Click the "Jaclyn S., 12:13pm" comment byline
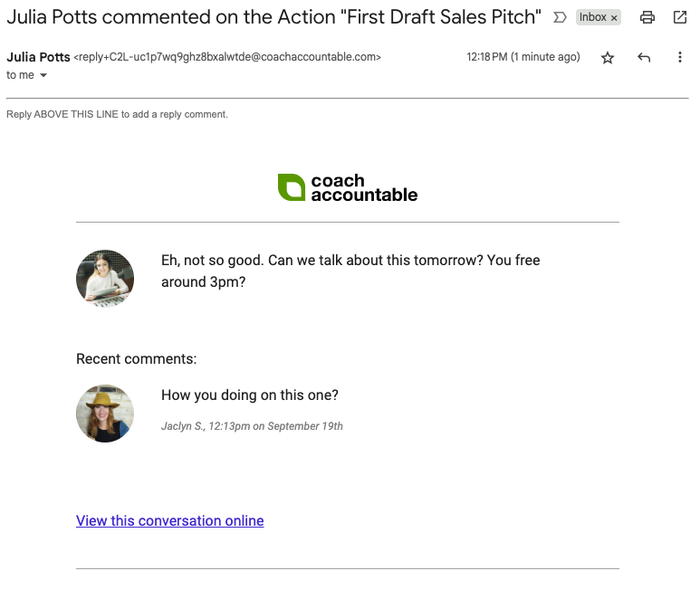 pos(252,426)
